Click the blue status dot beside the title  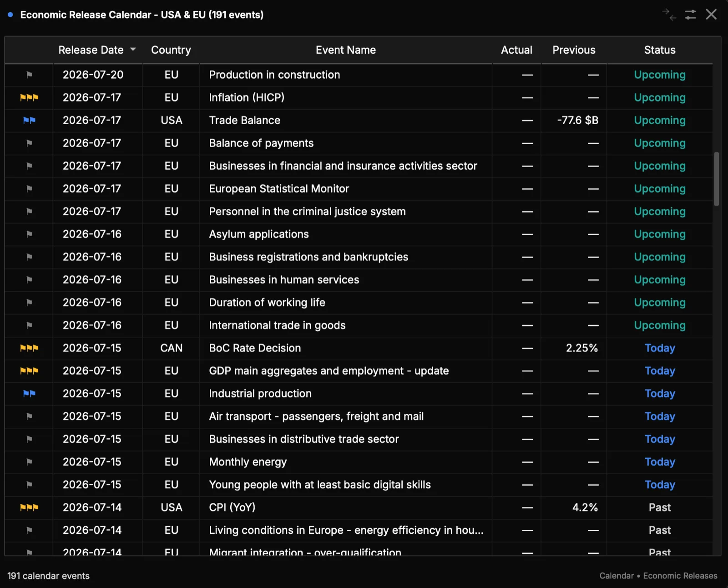(x=10, y=15)
